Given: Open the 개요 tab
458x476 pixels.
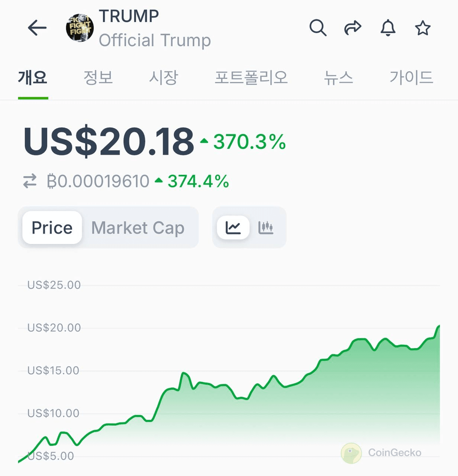Looking at the screenshot, I should coord(33,78).
